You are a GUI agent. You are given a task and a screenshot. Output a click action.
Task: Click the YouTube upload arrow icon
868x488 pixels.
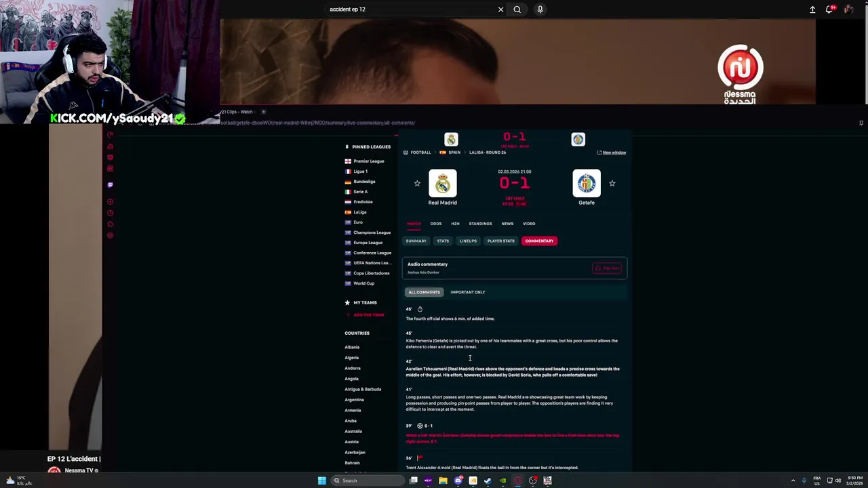point(812,9)
